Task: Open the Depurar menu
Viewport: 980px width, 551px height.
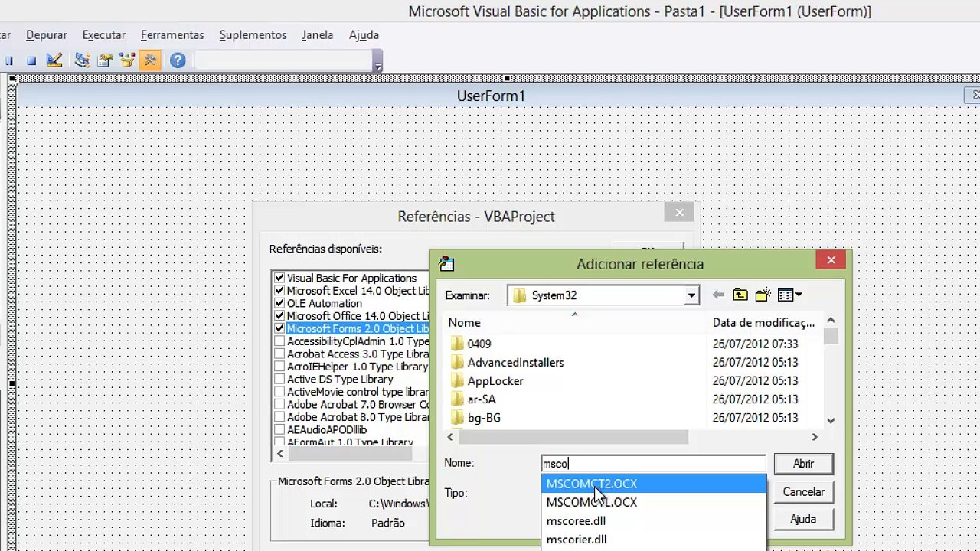Action: (47, 34)
